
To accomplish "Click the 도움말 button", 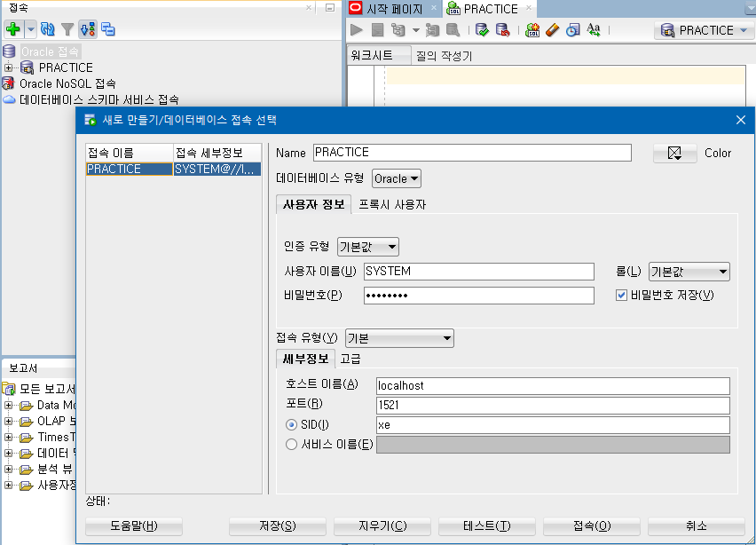I will click(134, 525).
